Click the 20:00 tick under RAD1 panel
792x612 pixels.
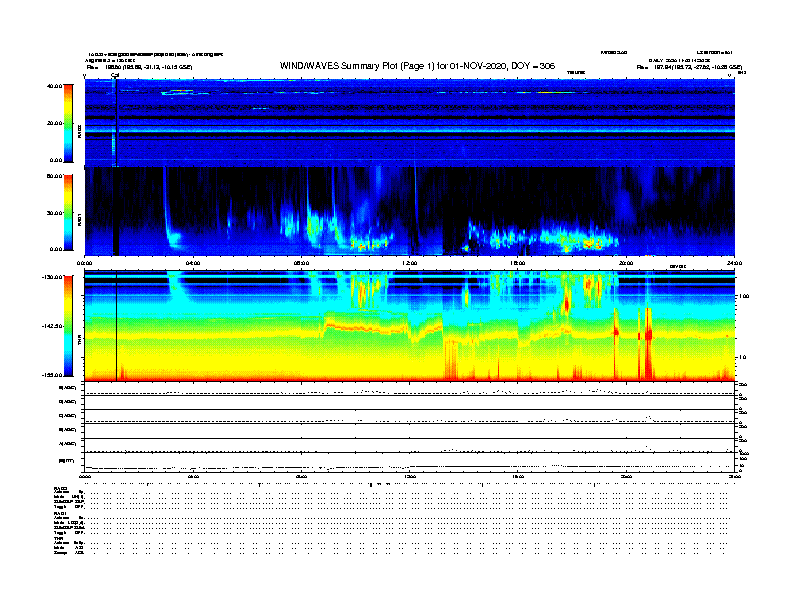[x=626, y=263]
